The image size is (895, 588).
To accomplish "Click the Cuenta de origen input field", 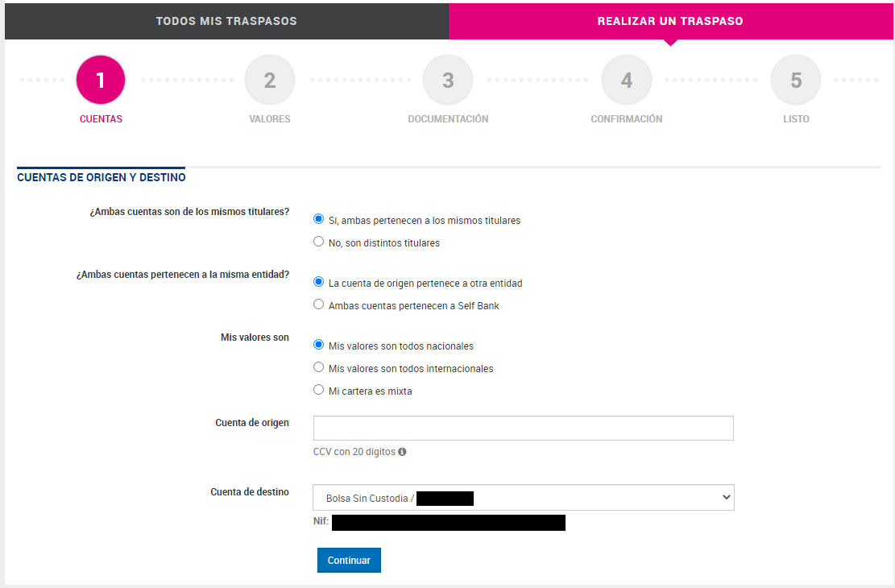I will click(524, 429).
